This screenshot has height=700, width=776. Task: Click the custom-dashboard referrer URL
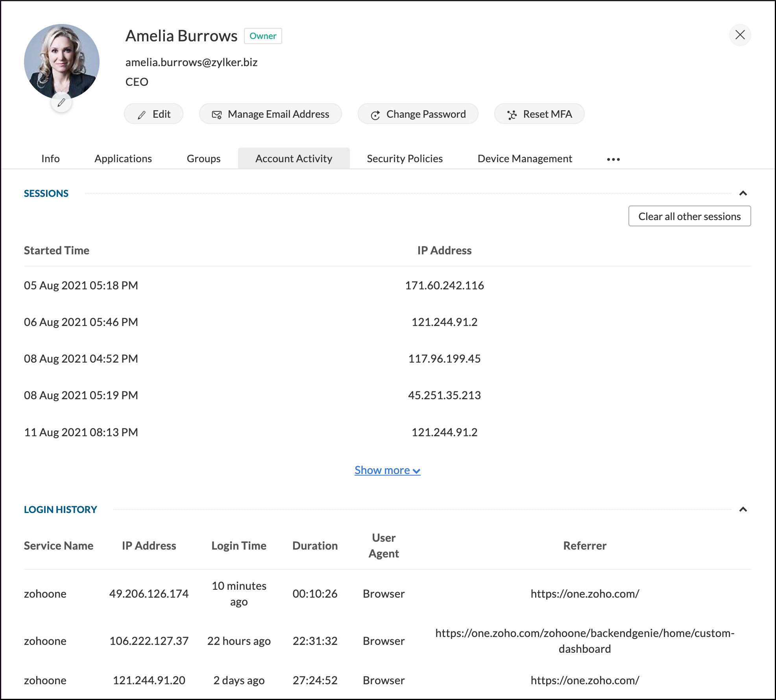(584, 641)
